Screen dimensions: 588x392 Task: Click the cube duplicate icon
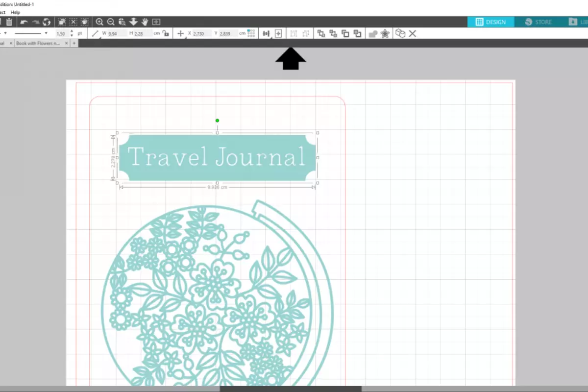click(x=400, y=33)
